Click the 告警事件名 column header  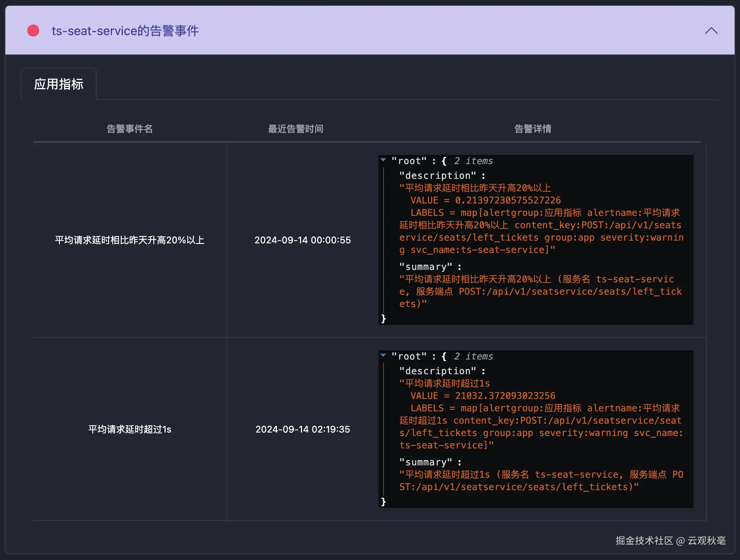(130, 129)
